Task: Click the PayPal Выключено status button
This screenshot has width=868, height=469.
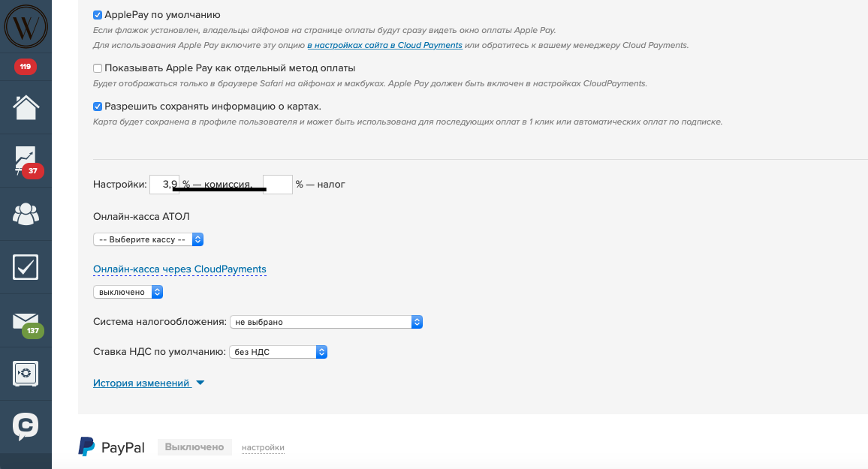Action: pos(194,447)
